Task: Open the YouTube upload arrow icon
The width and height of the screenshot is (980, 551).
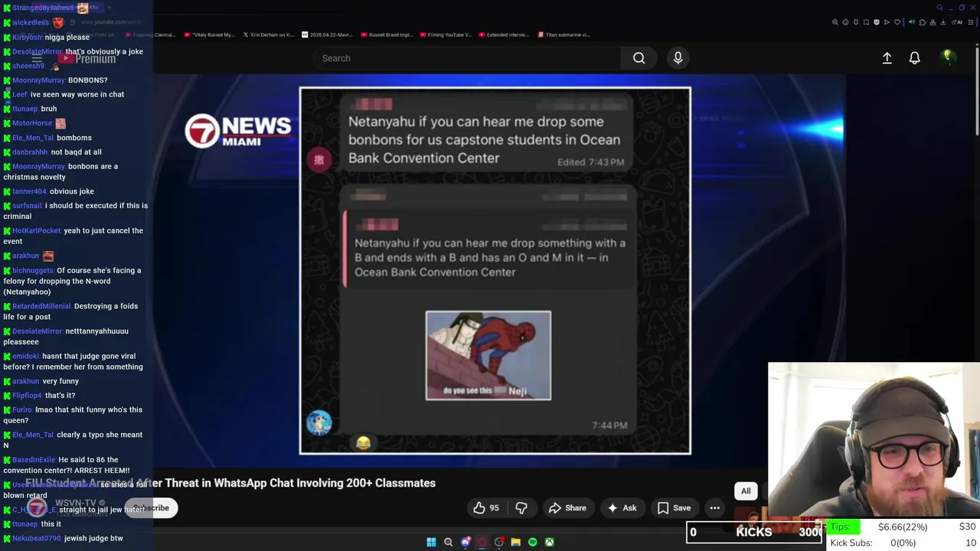Action: (x=887, y=58)
